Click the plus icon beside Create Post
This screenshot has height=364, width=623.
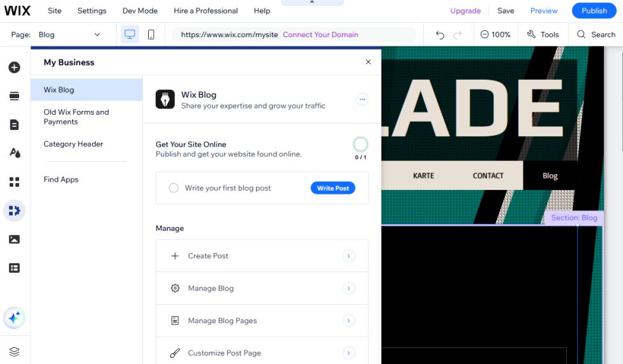pos(175,256)
